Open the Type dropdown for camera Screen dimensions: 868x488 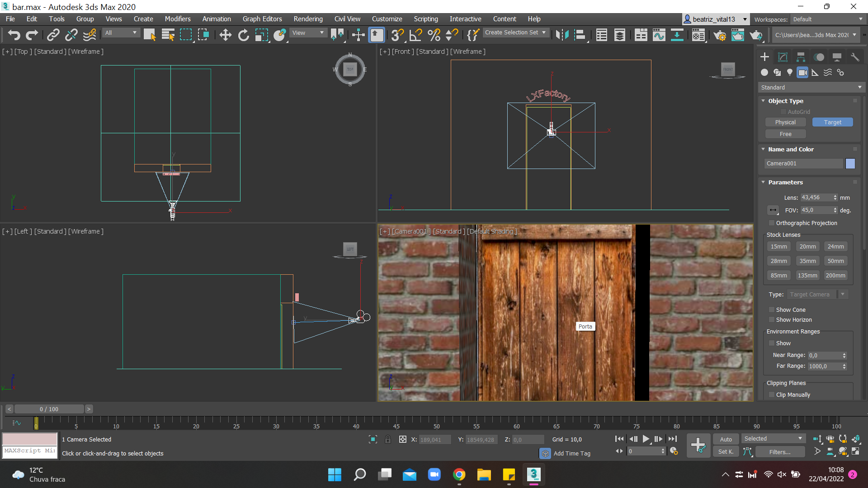843,294
